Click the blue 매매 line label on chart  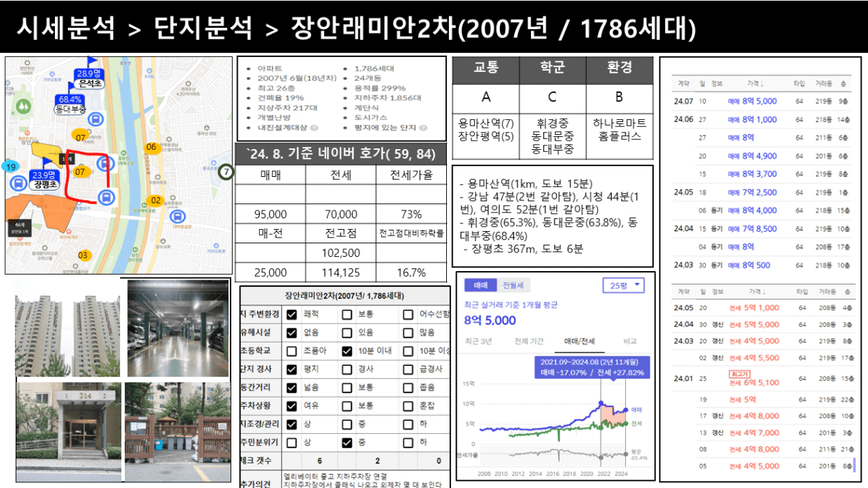click(x=637, y=410)
